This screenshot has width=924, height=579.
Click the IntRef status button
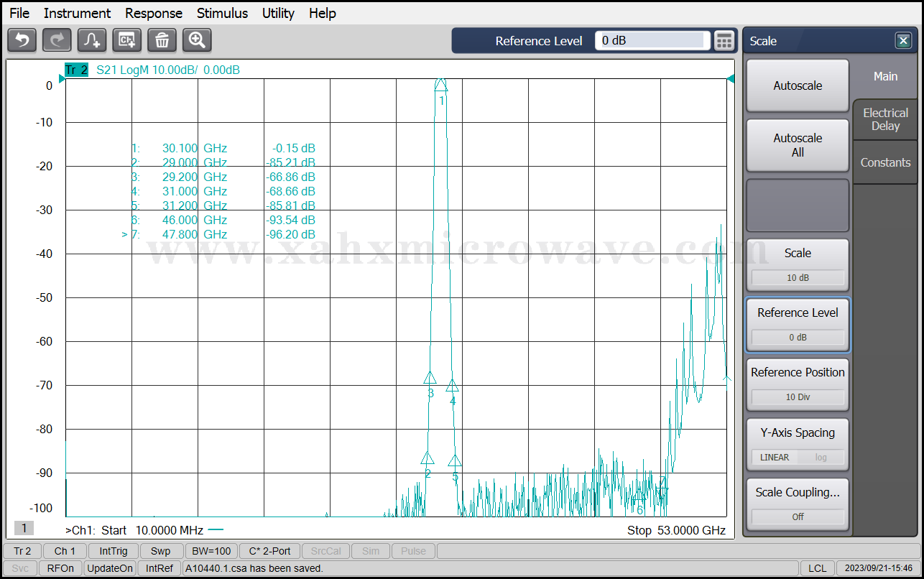(x=160, y=568)
